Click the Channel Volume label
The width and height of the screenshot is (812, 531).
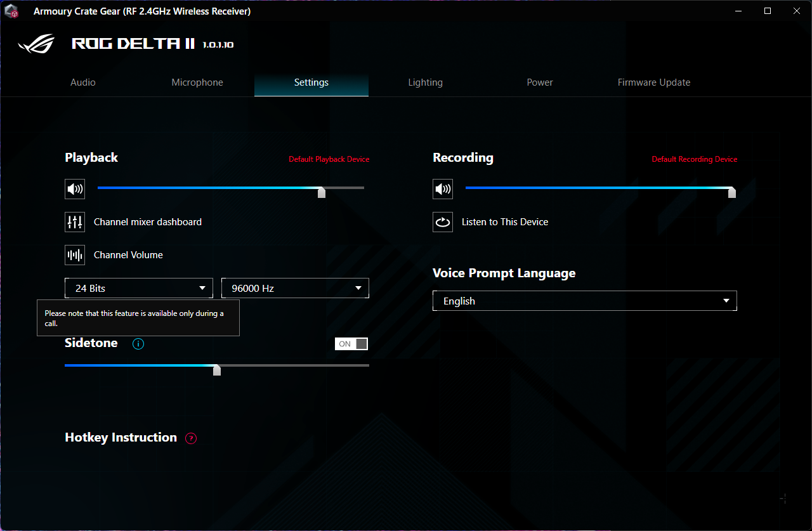tap(128, 255)
